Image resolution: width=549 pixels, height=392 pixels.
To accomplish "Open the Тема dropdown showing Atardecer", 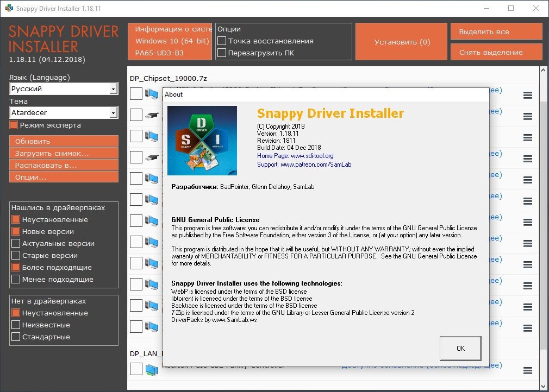I will click(64, 112).
